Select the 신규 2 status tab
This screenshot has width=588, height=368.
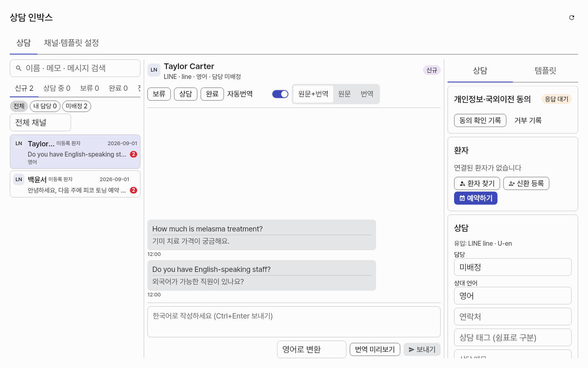(x=24, y=88)
